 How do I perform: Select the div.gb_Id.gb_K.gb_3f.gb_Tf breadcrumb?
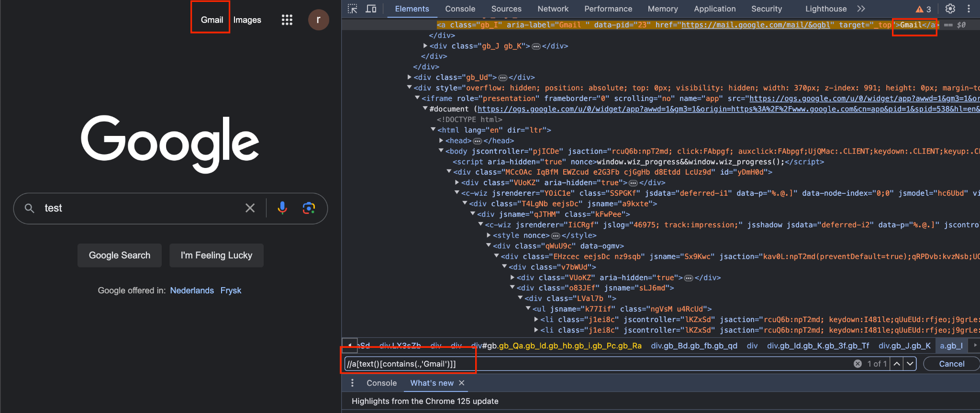click(818, 346)
